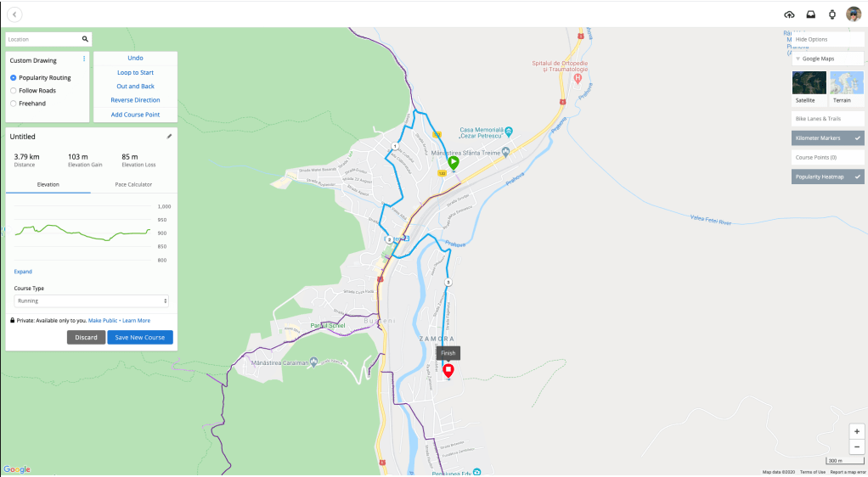Viewport: 868px width, 477px height.
Task: Click the cloud upload icon
Action: tap(789, 15)
